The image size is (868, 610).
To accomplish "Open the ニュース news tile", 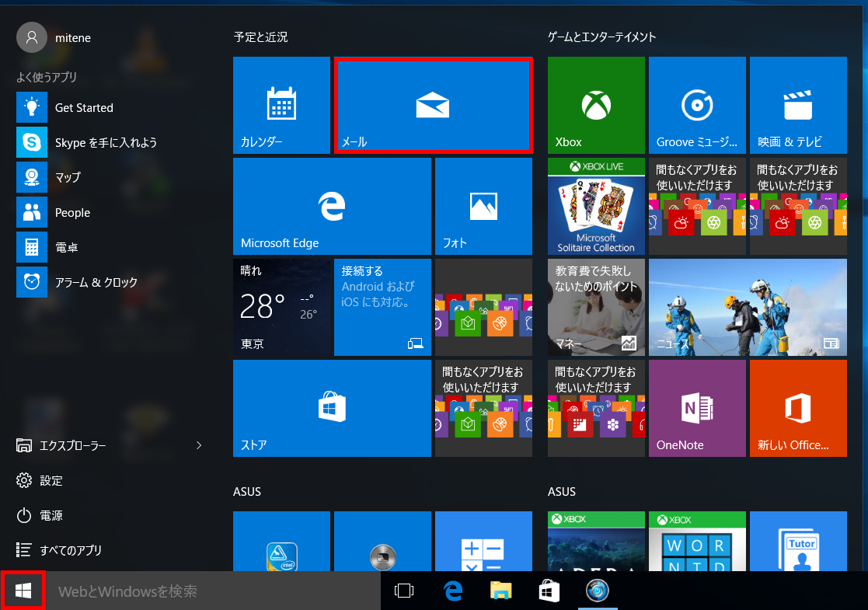I will tap(748, 307).
